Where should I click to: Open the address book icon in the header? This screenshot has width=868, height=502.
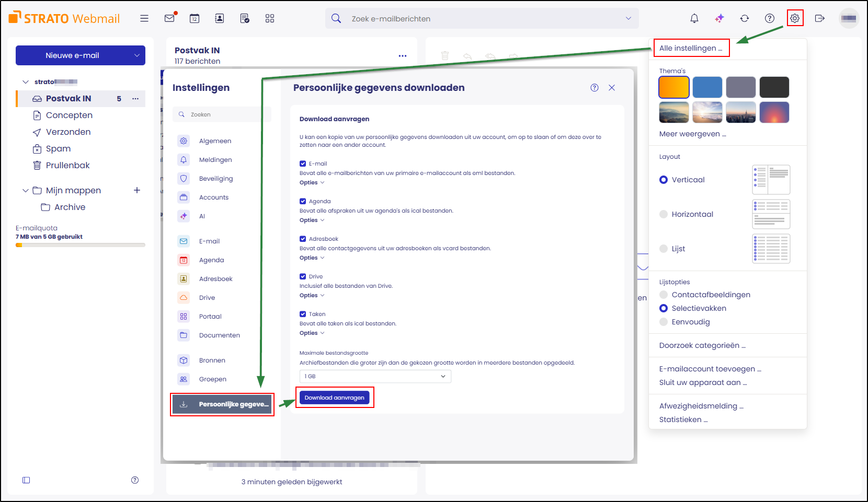coord(219,18)
